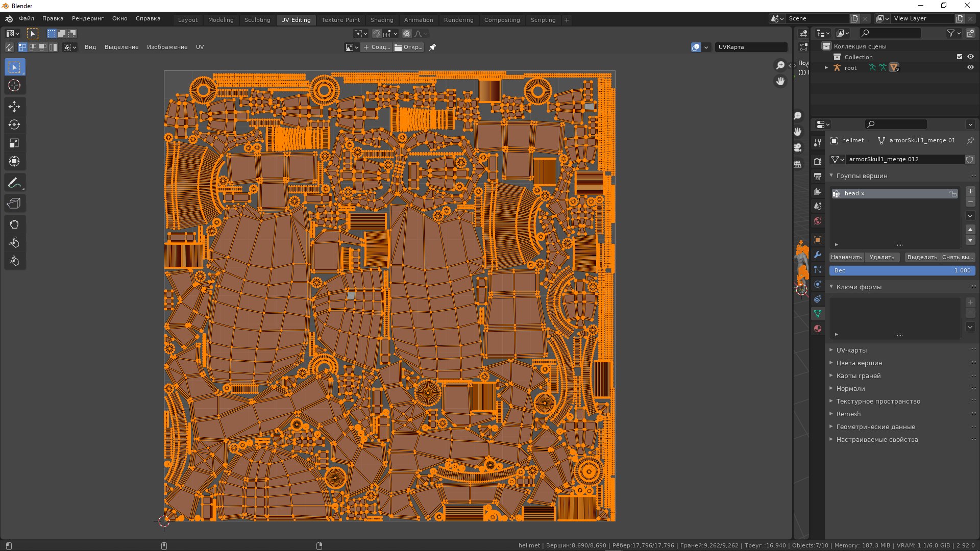
Task: Choose the Grab sculpt tool (hand icon)
Action: [x=14, y=224]
